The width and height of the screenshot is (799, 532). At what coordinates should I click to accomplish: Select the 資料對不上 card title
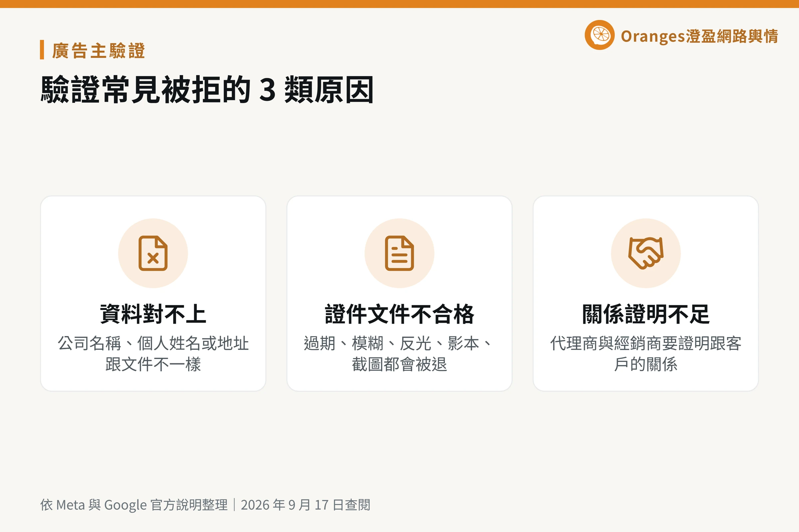(153, 314)
